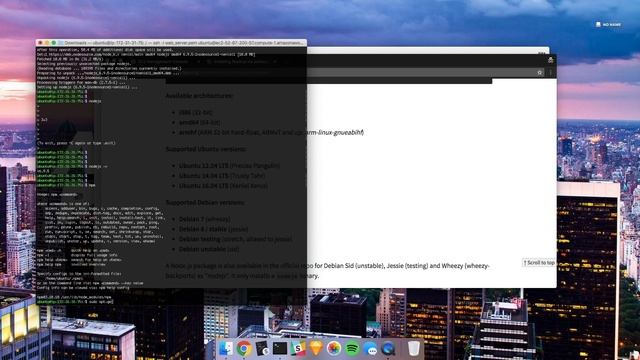Image resolution: width=640 pixels, height=360 pixels.
Task: Click 'Ubuntu 14.04 LTS (Trusty Tahr)' item
Action: click(x=222, y=176)
